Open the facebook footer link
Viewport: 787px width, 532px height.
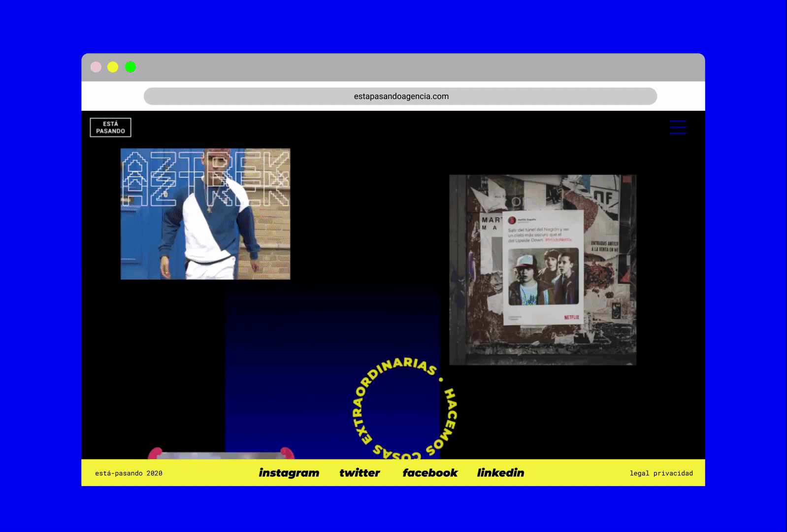point(430,473)
